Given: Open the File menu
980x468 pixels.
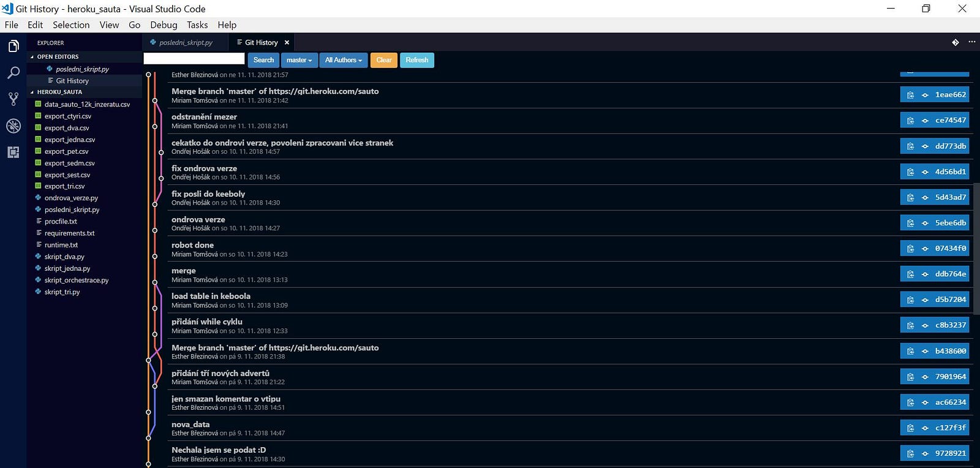Looking at the screenshot, I should point(12,25).
